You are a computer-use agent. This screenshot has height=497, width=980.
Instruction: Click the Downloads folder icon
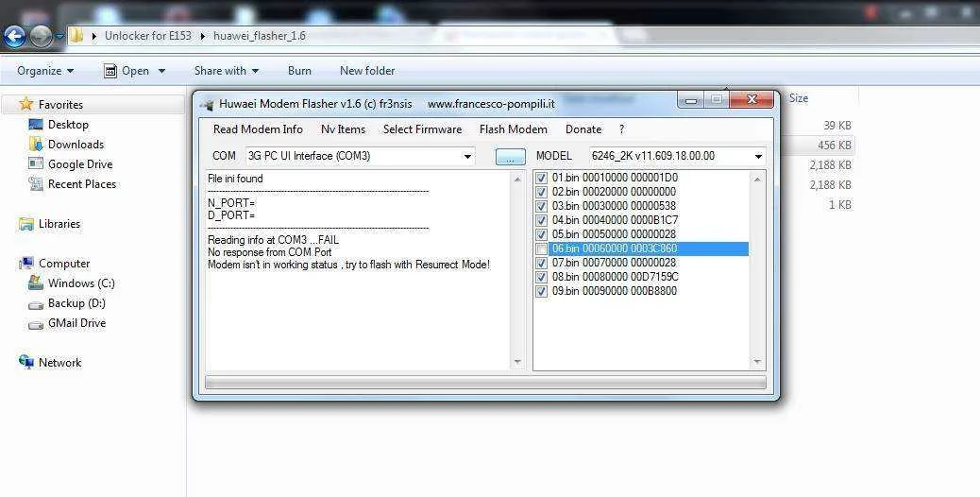[x=36, y=145]
